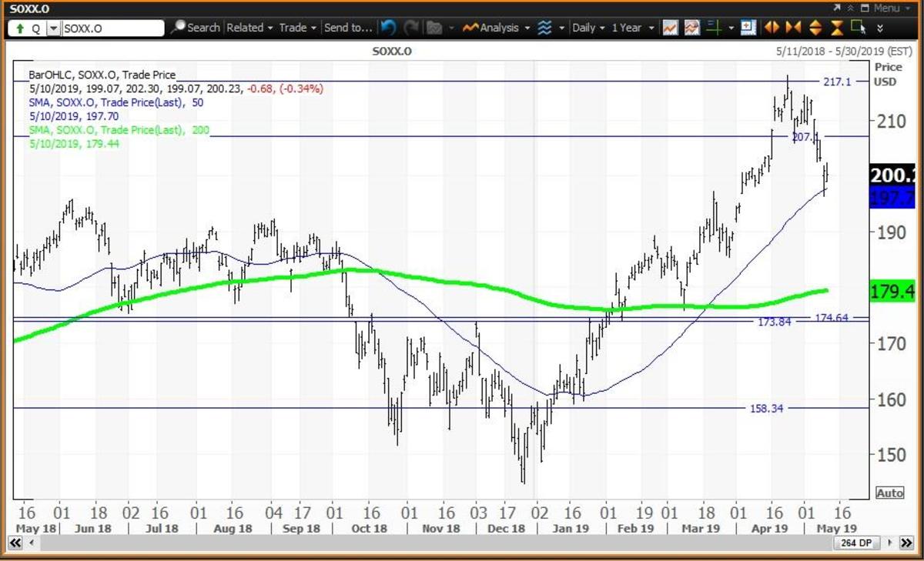The image size is (924, 561).
Task: Collapse the toolbar with double-up chevron icon
Action: [x=851, y=8]
